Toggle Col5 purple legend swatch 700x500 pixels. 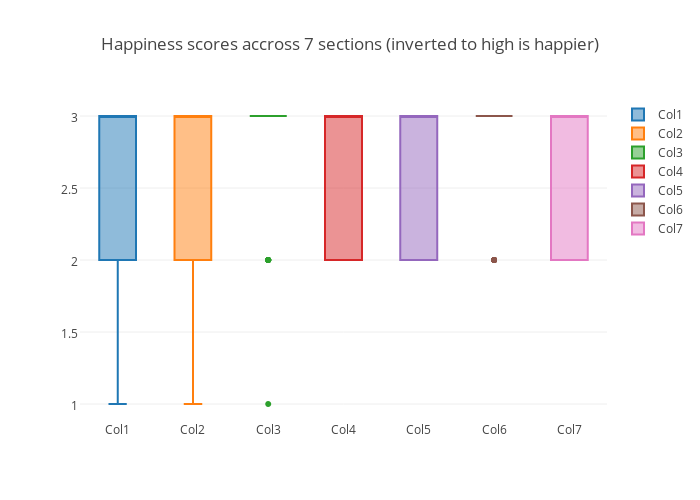[638, 190]
